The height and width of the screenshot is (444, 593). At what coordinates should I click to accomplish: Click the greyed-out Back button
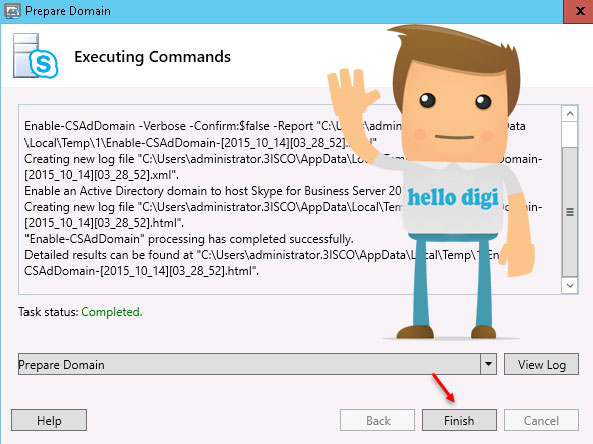coord(377,420)
